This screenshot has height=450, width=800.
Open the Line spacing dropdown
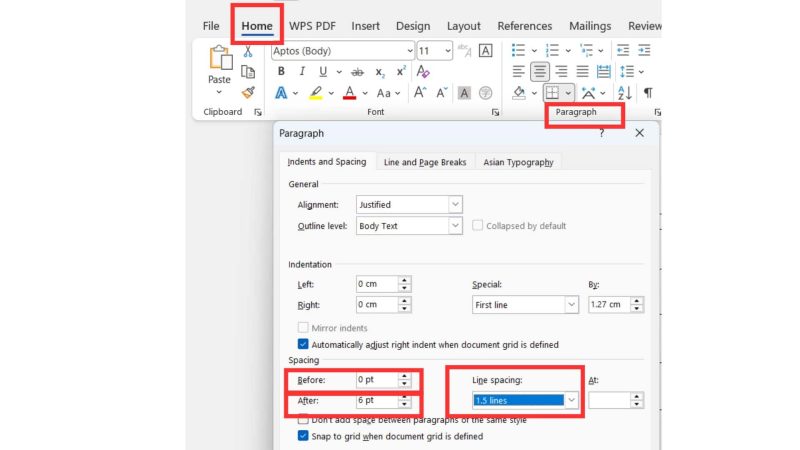(571, 401)
